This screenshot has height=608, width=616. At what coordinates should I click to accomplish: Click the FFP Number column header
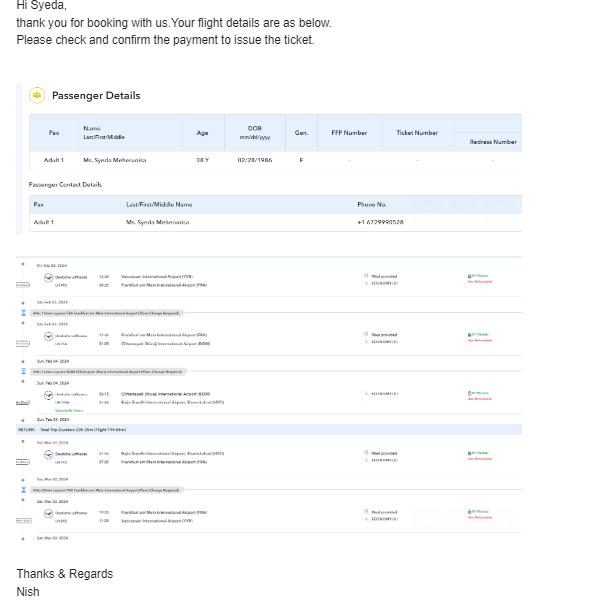[349, 133]
